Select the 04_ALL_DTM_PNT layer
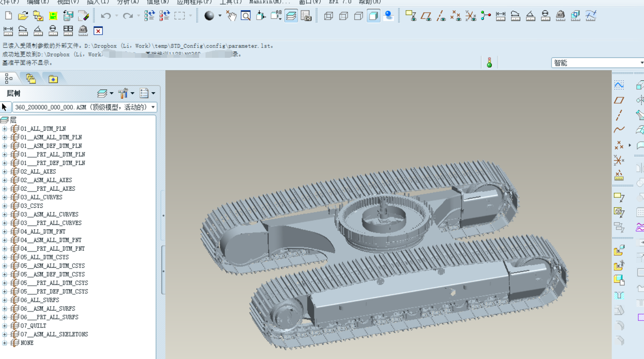This screenshot has width=644, height=359. point(43,231)
